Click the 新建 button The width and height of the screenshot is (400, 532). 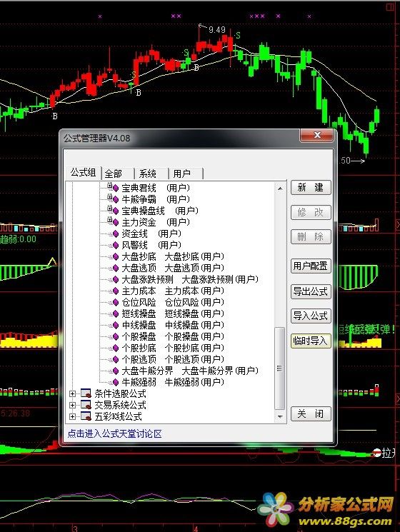point(311,188)
